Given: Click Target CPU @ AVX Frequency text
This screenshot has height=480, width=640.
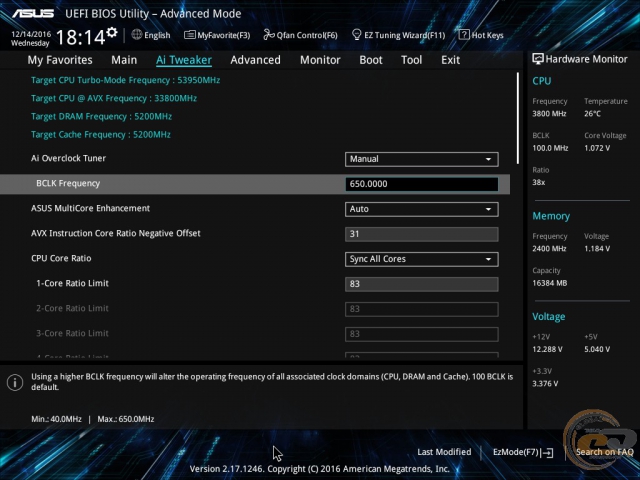Looking at the screenshot, I should [x=114, y=98].
